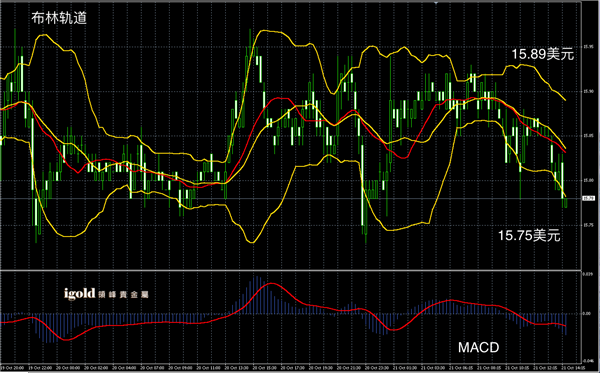
Task: Select the 15.75美元 support annotation
Action: point(529,236)
